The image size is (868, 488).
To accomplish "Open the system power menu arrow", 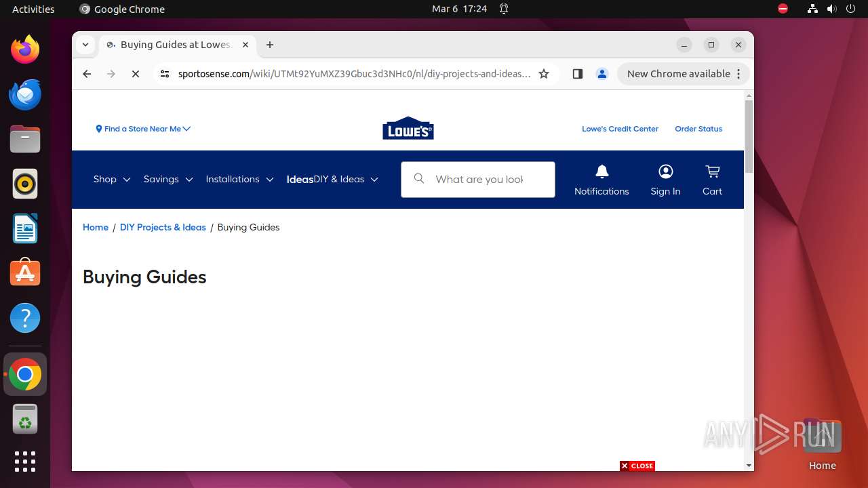I will (x=852, y=9).
